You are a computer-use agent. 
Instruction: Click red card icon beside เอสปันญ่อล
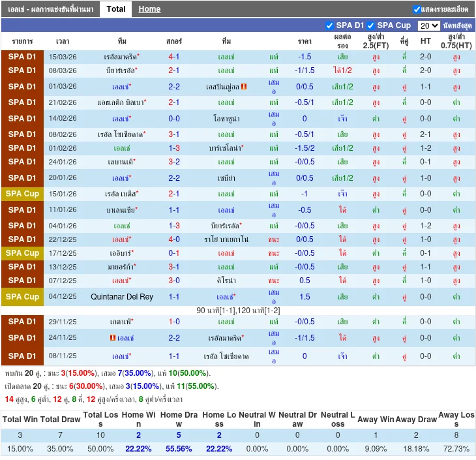244,87
